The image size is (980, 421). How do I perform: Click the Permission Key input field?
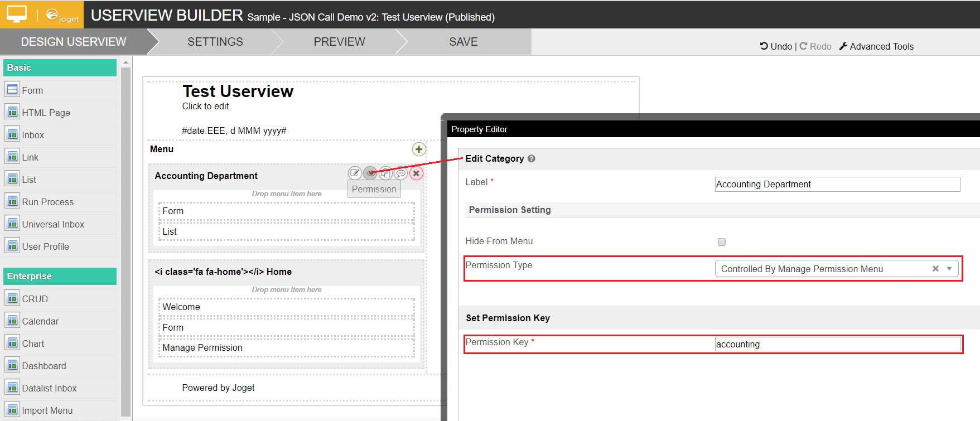coord(837,344)
